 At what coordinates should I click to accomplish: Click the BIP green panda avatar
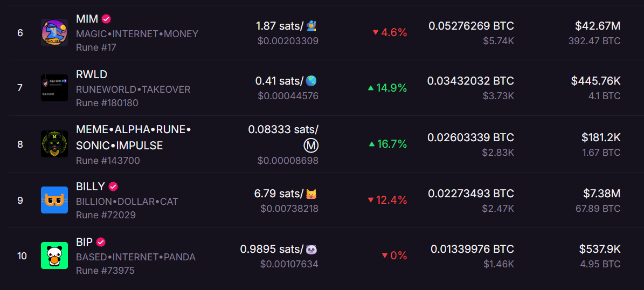54,256
